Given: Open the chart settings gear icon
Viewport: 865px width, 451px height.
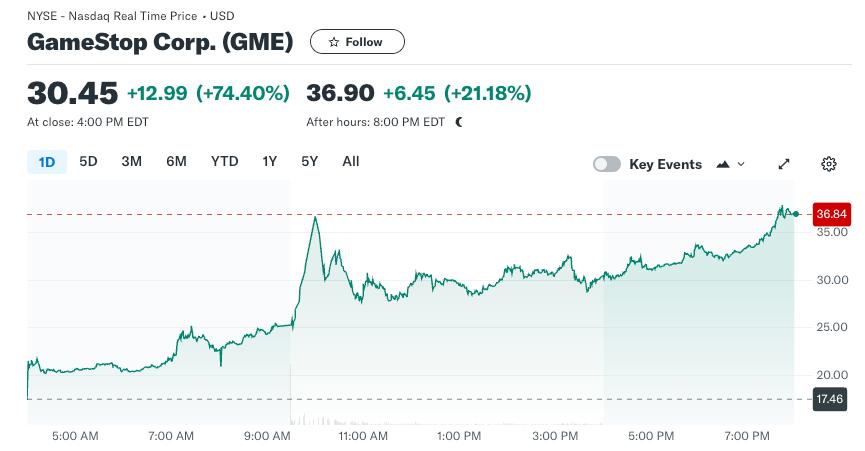Looking at the screenshot, I should click(x=829, y=164).
